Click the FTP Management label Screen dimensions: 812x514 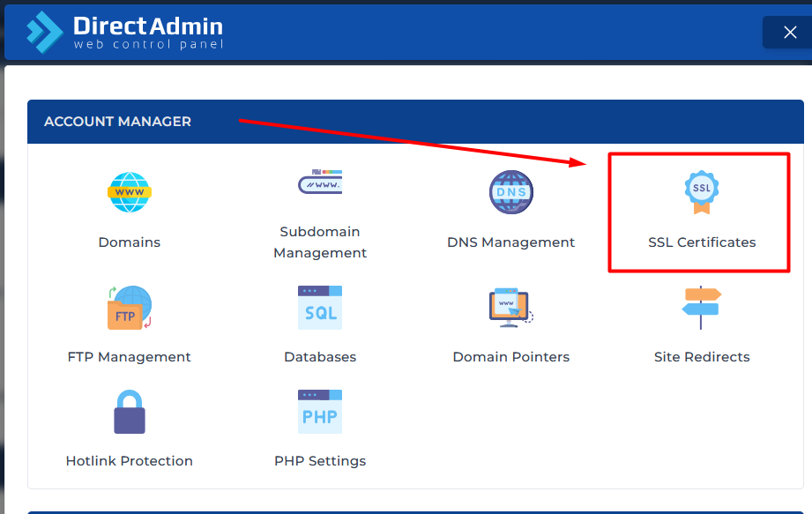[x=130, y=357]
